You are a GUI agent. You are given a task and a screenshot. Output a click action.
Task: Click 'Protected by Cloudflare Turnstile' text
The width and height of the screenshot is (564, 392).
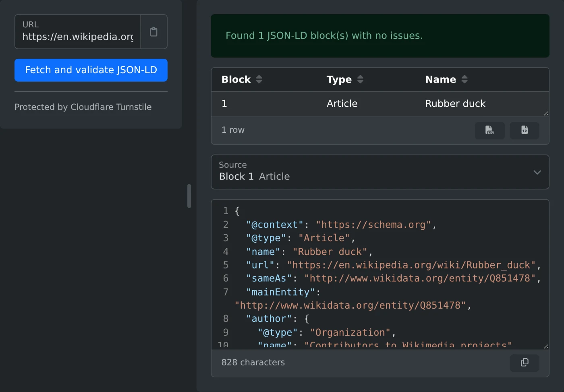[x=83, y=107]
